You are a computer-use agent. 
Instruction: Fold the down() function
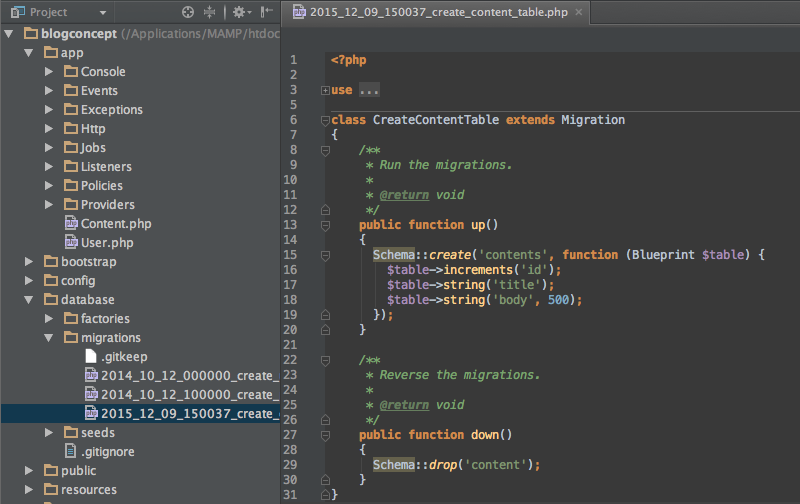(x=325, y=435)
